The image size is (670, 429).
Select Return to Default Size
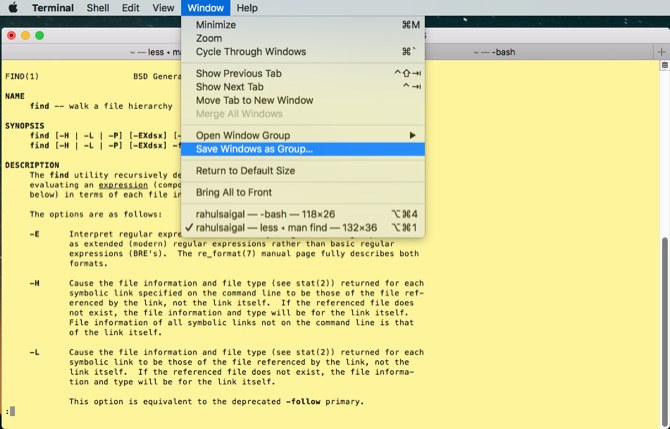[245, 171]
